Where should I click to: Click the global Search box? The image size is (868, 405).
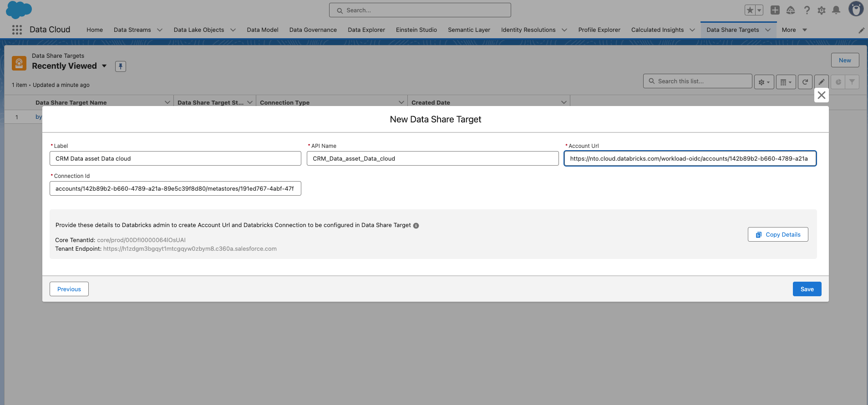(420, 10)
